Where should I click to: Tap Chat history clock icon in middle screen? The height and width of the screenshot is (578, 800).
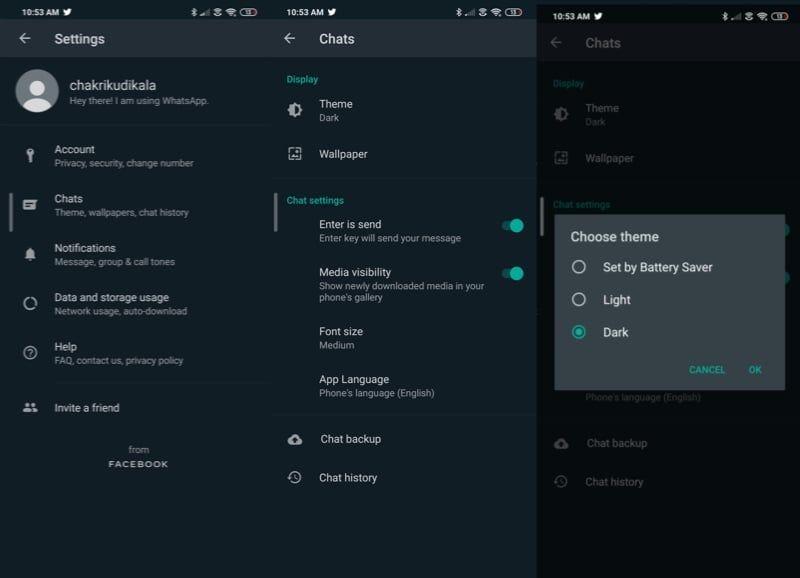click(x=294, y=478)
